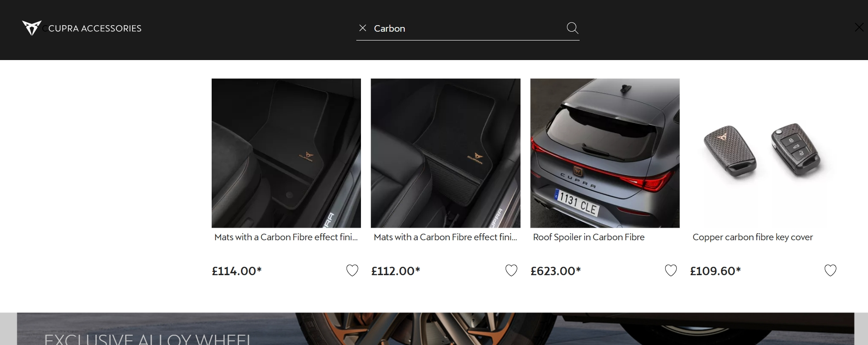The width and height of the screenshot is (868, 345).
Task: Favorite the £114.00 carbon mats
Action: click(x=352, y=271)
